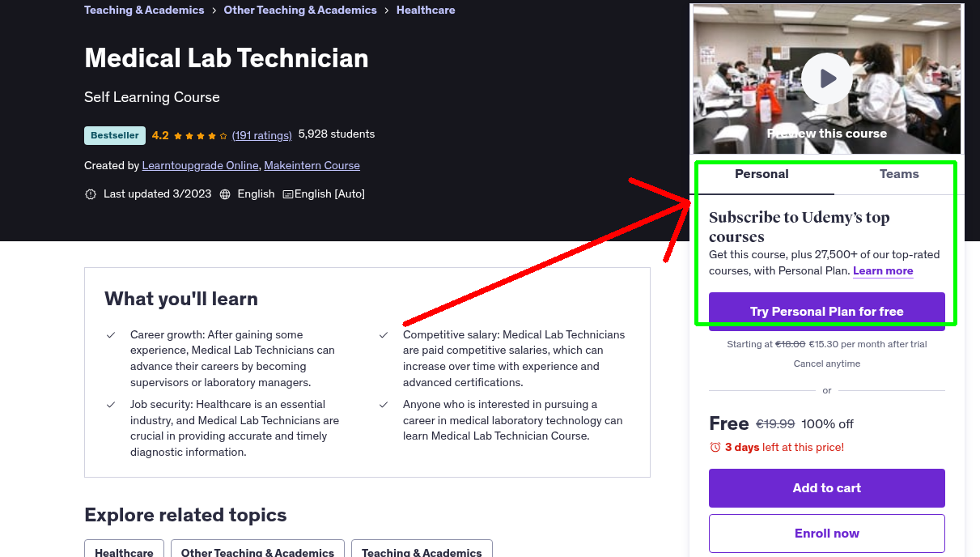Image resolution: width=980 pixels, height=557 pixels.
Task: Click 'English [Auto]' captions text
Action: pyautogui.click(x=329, y=194)
